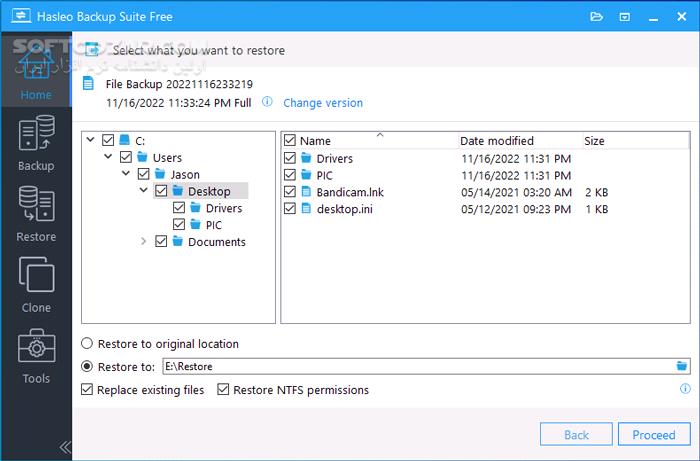Uncheck the Jason folder checkbox

point(143,174)
